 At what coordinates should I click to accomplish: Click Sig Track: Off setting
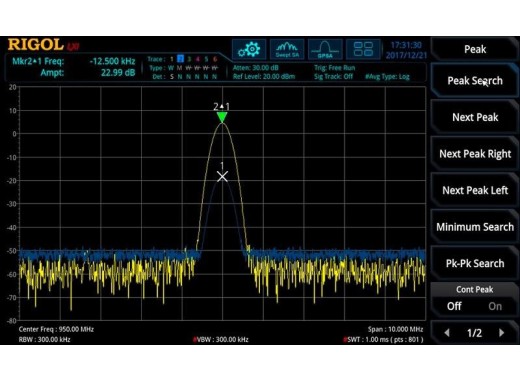(x=333, y=77)
